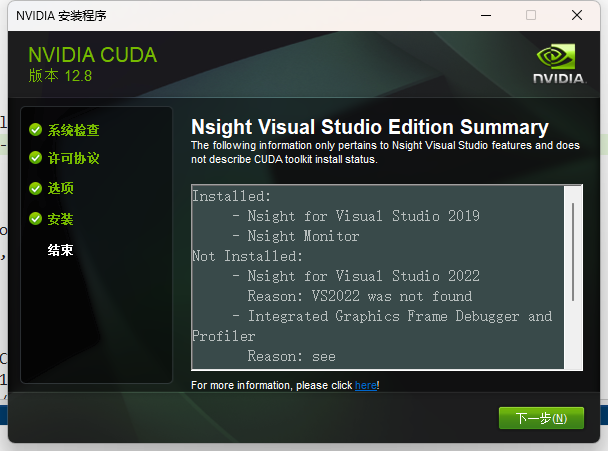The height and width of the screenshot is (451, 608).
Task: Click the green checkmark beside 选项
Action: [x=35, y=188]
